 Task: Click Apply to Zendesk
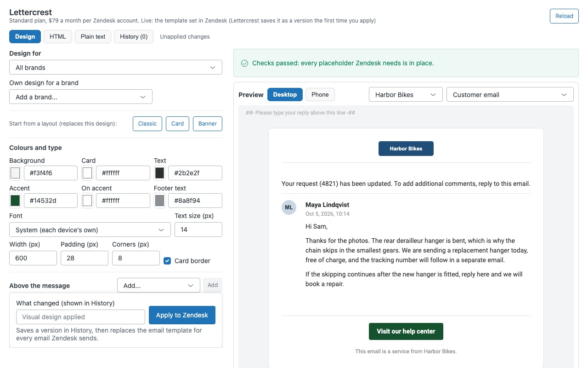coord(182,315)
